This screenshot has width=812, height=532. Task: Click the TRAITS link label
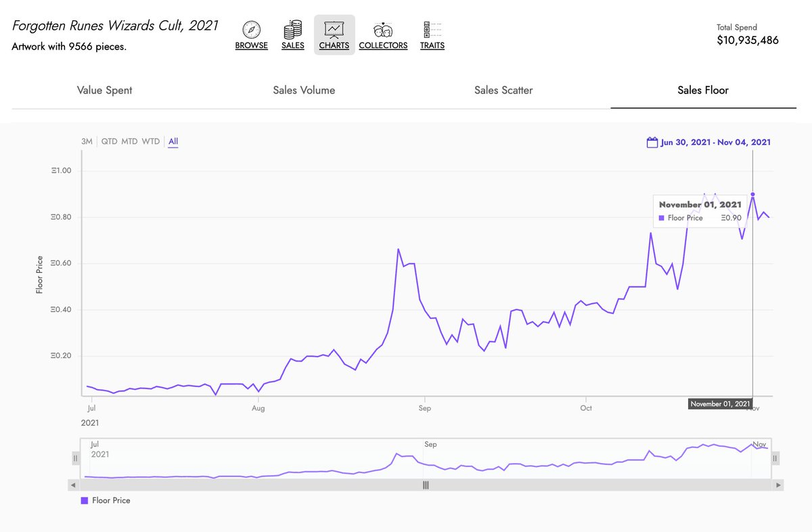(432, 45)
